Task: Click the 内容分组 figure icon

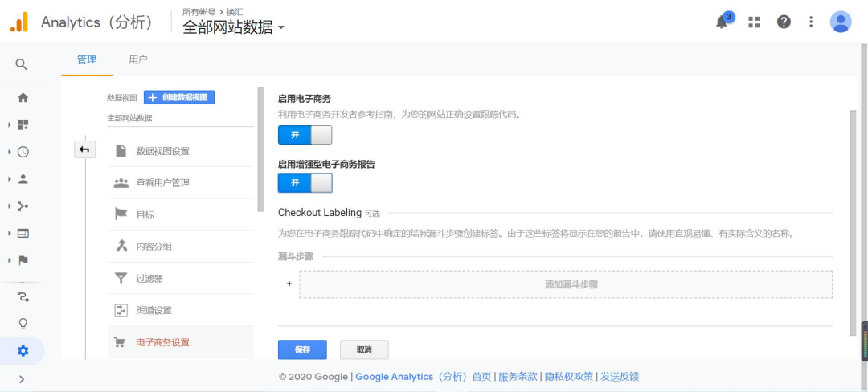Action: click(121, 247)
